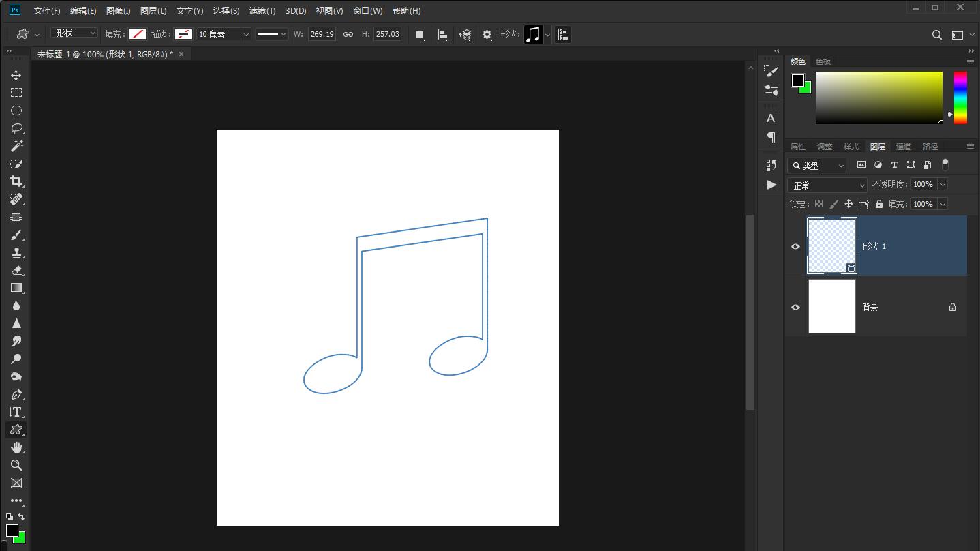Viewport: 980px width, 551px height.
Task: Toggle link between width and height
Action: coord(348,34)
